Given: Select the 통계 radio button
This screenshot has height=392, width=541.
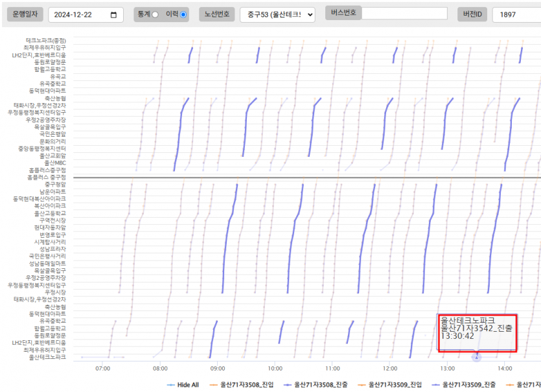Looking at the screenshot, I should tap(155, 15).
